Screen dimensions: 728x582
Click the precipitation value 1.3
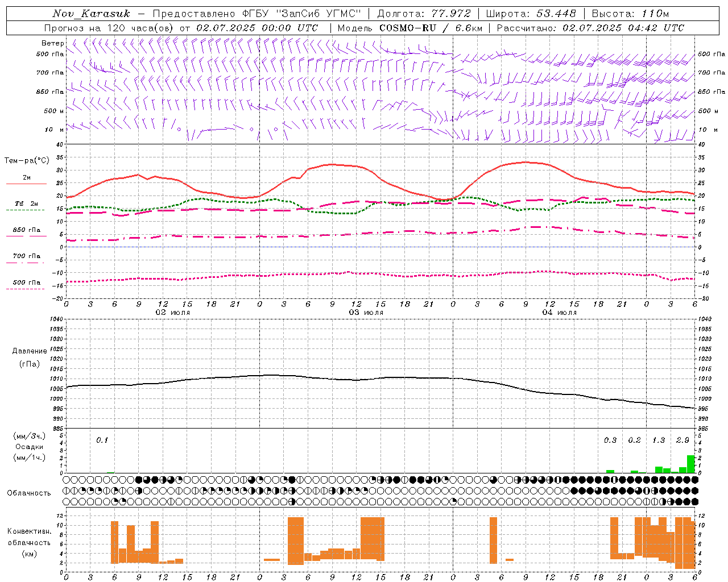pos(659,440)
